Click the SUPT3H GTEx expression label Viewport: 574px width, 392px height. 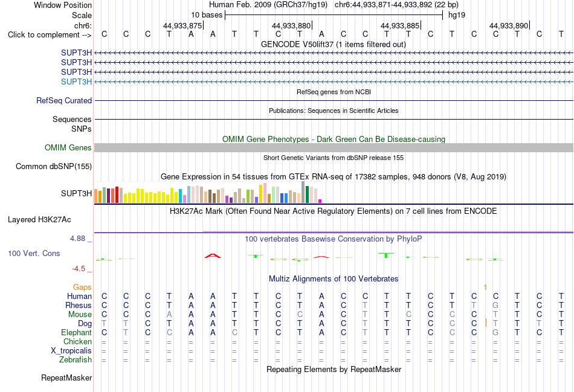tap(77, 193)
